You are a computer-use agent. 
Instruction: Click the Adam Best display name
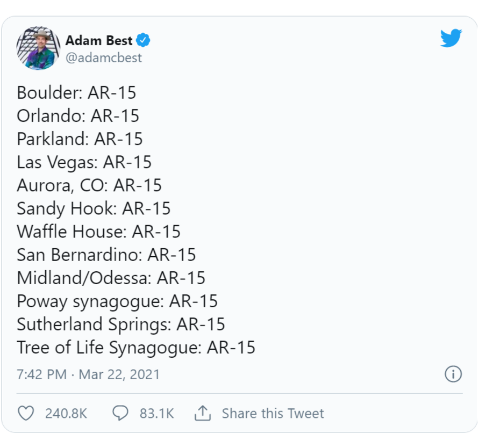point(99,40)
